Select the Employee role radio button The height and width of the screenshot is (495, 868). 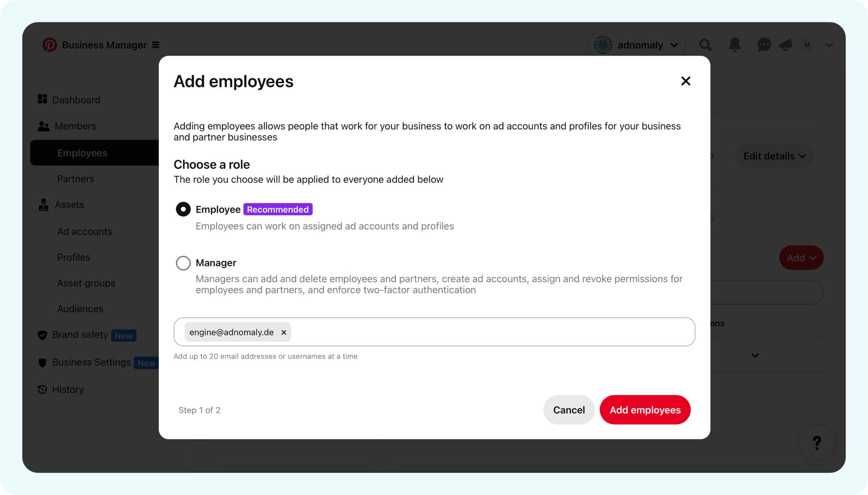tap(183, 209)
